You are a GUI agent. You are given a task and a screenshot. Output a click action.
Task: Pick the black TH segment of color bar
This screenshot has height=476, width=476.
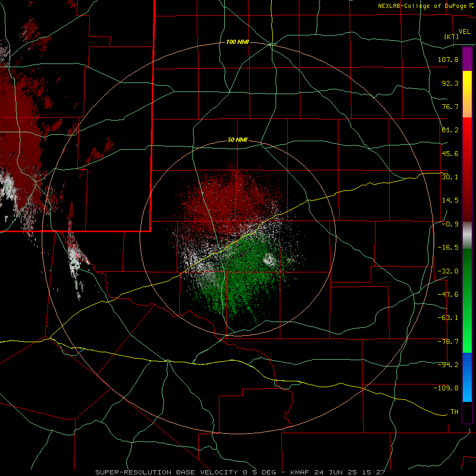[x=467, y=412]
